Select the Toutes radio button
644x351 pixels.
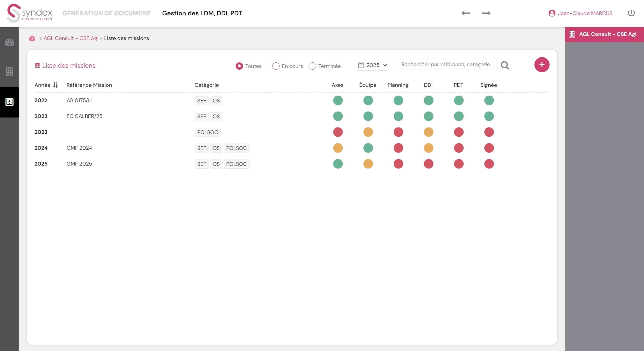239,66
